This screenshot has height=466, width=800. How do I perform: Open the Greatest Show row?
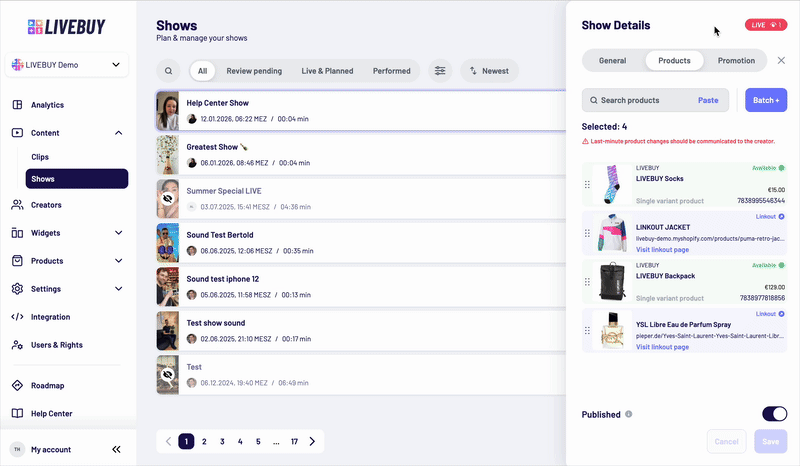point(361,155)
